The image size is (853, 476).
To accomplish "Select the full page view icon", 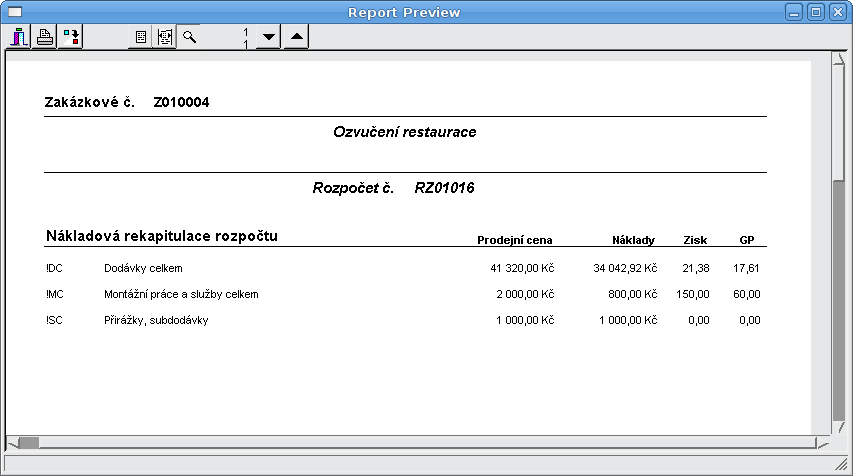I will (x=141, y=37).
